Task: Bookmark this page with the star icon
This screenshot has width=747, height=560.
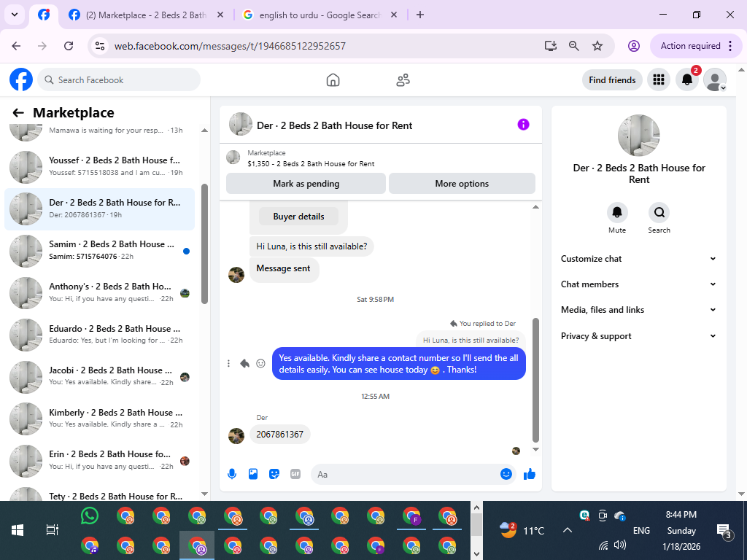Action: click(597, 46)
